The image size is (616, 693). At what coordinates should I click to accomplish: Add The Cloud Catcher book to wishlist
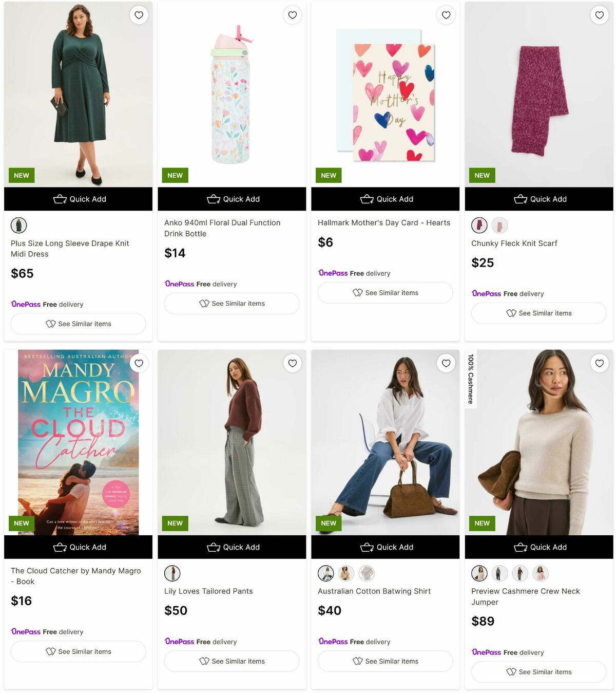point(139,363)
